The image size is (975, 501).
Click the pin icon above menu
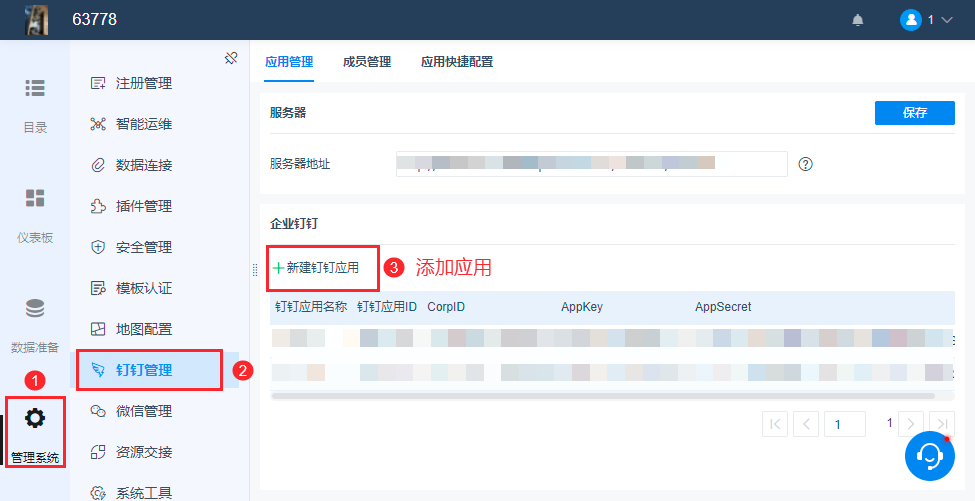(x=231, y=58)
